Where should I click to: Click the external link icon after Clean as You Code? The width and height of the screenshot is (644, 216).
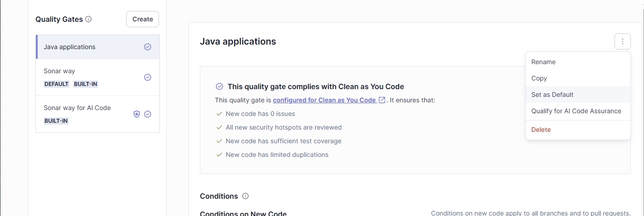[x=382, y=100]
